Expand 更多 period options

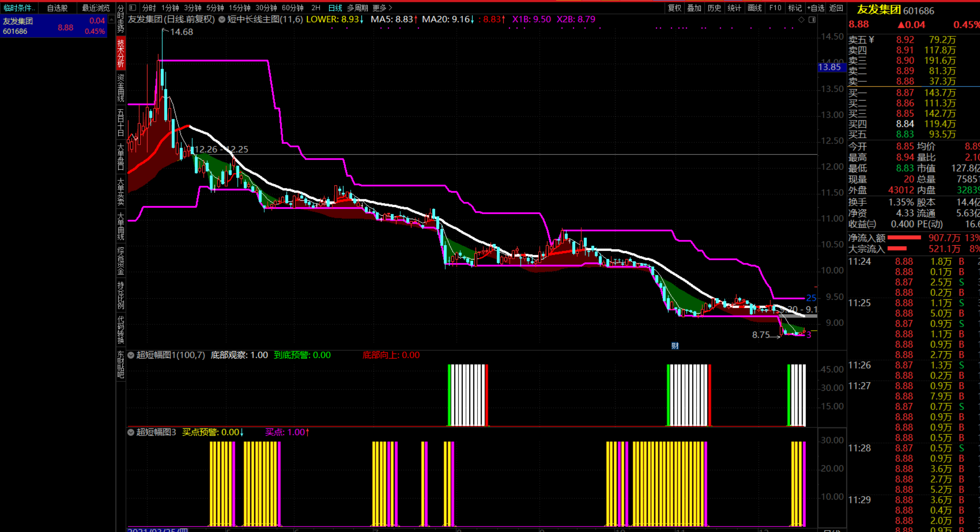coord(382,8)
